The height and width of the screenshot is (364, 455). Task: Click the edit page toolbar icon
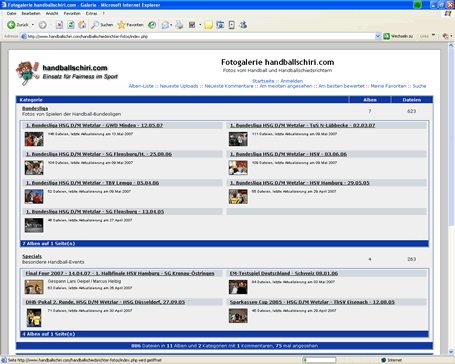192,25
